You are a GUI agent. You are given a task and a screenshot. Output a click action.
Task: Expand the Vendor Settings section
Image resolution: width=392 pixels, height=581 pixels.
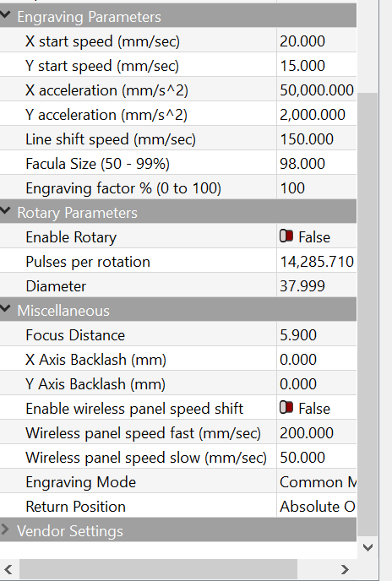(5, 529)
